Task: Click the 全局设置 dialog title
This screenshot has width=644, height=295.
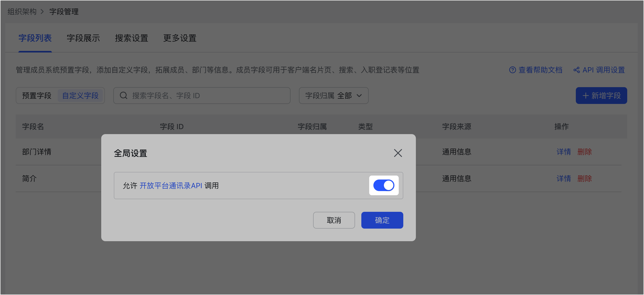Action: click(131, 153)
